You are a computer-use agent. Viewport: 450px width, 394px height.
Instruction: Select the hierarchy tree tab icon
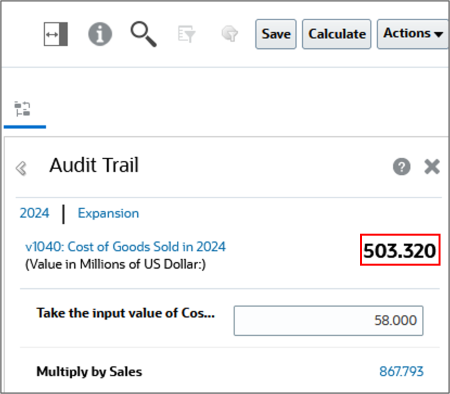coord(22,109)
